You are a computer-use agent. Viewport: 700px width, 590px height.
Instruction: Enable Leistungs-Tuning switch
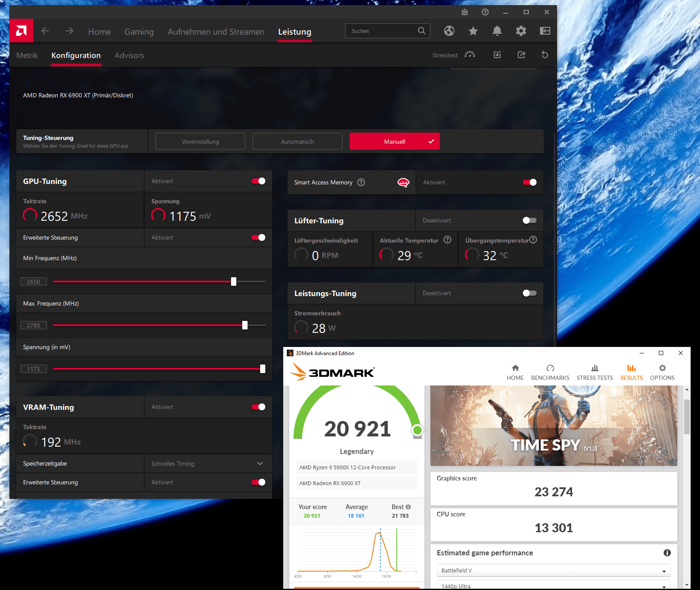click(x=530, y=293)
